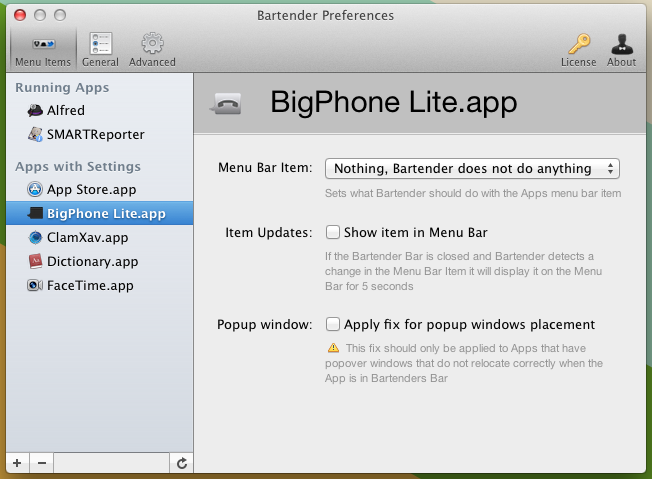Select Dictionary.app in the sidebar
Image resolution: width=652 pixels, height=479 pixels.
click(100, 262)
